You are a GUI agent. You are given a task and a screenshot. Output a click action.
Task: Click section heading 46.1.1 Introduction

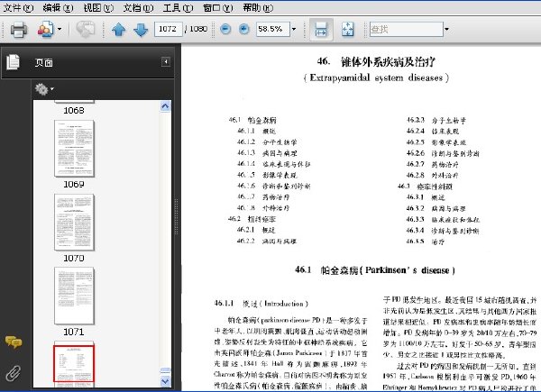261,304
